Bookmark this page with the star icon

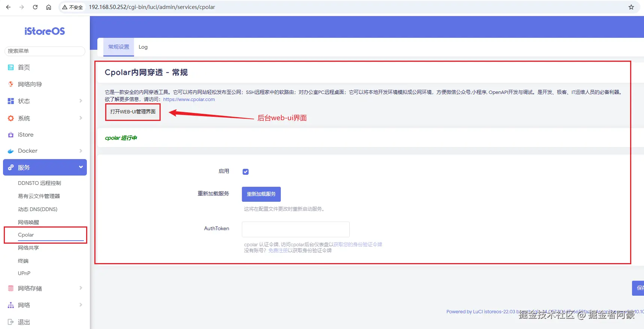[x=631, y=7]
